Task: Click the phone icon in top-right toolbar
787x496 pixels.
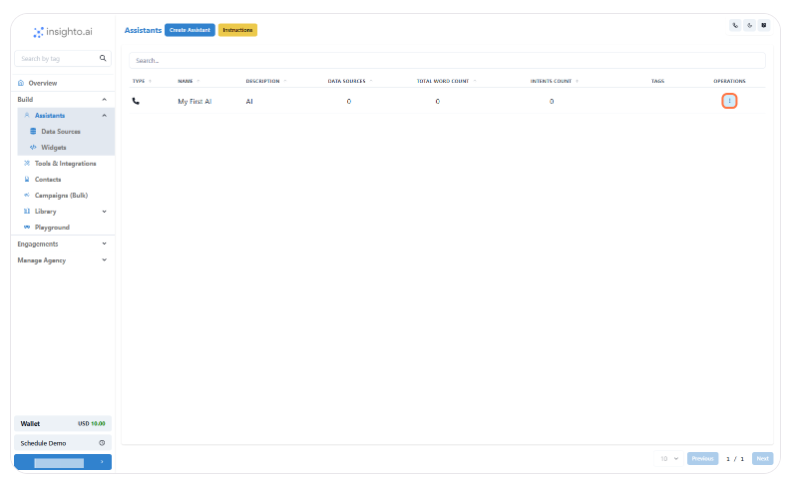Action: [x=735, y=25]
